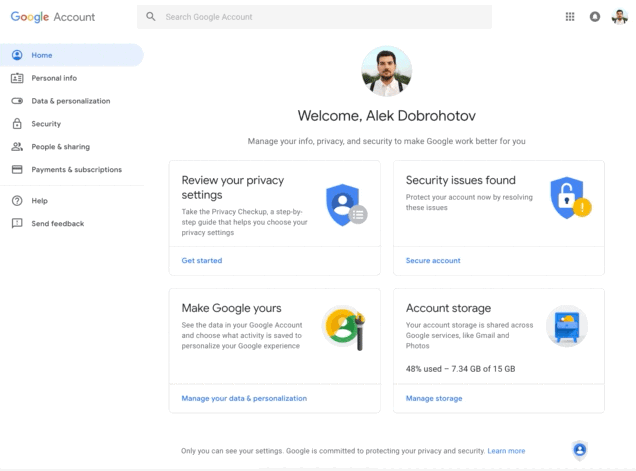Go to Data & personalization
This screenshot has width=636, height=471.
(x=72, y=101)
